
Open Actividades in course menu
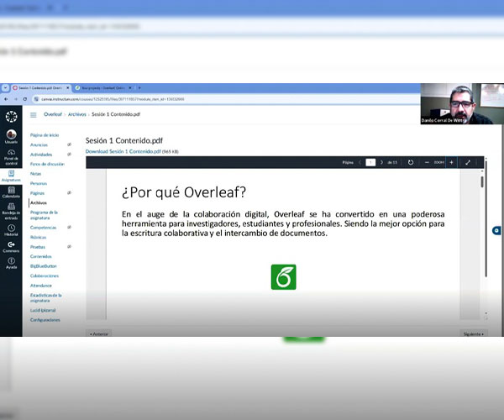[x=41, y=155]
